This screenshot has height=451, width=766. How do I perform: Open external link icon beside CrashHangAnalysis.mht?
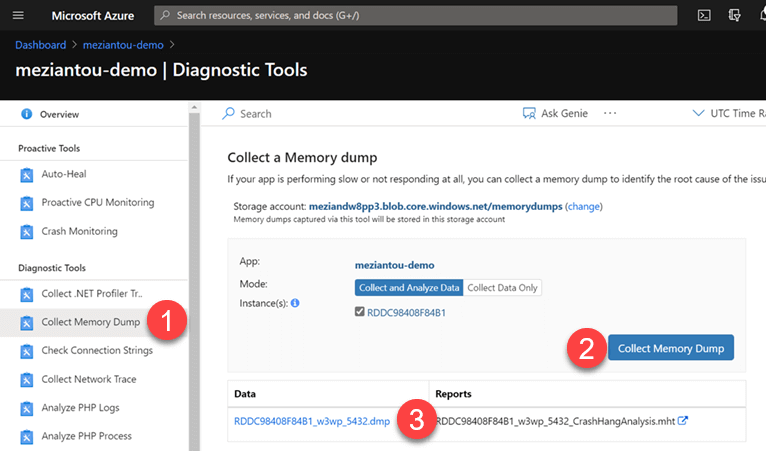click(683, 421)
